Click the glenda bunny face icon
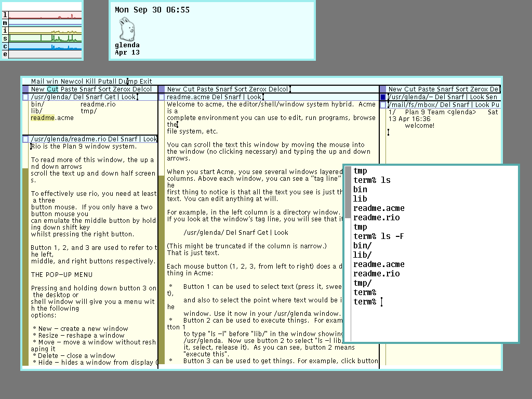532x399 pixels. [x=128, y=29]
